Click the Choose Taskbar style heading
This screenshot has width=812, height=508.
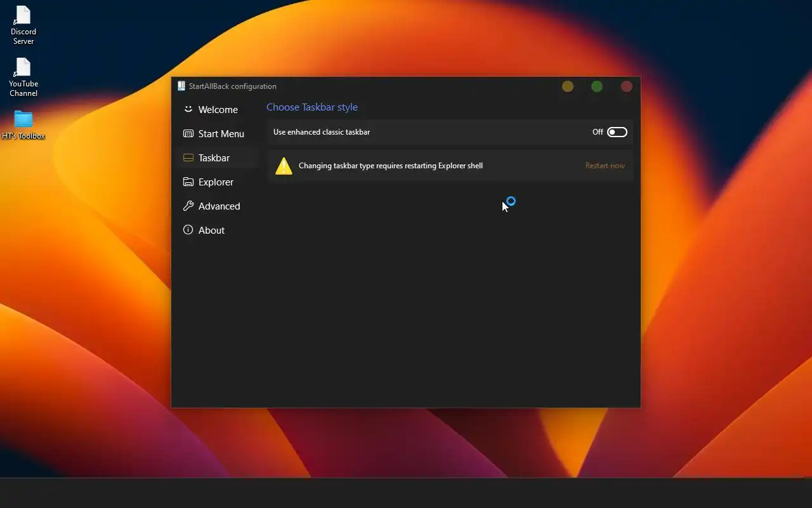click(312, 107)
